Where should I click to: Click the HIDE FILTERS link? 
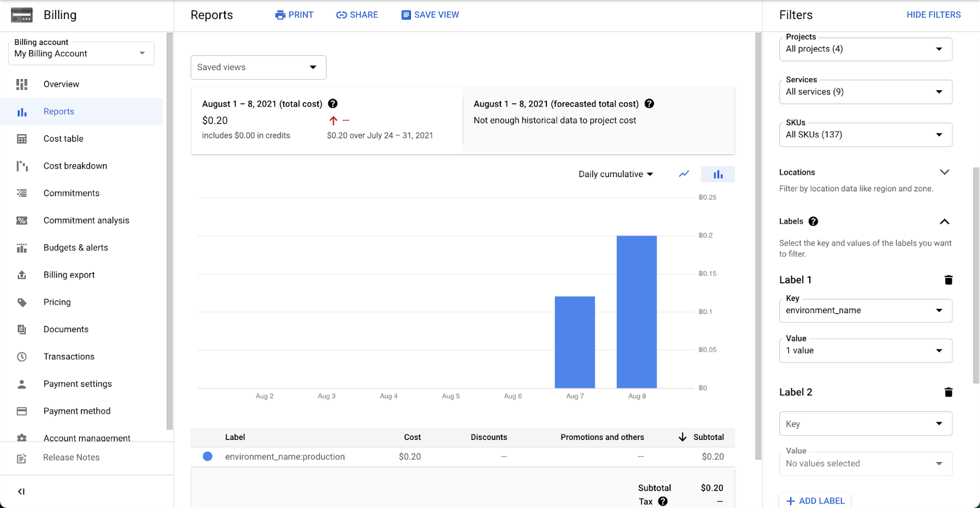pos(933,15)
